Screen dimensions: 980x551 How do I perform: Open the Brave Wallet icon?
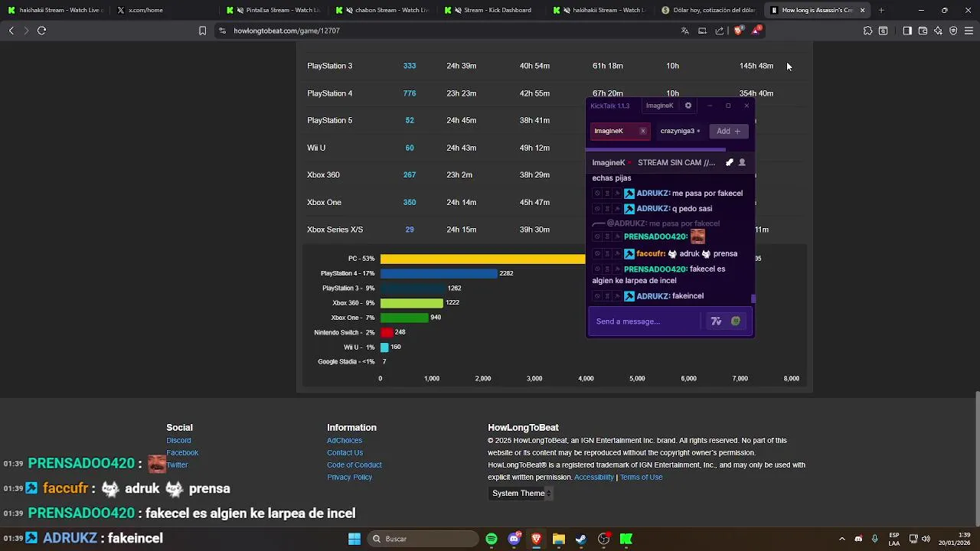coord(923,31)
